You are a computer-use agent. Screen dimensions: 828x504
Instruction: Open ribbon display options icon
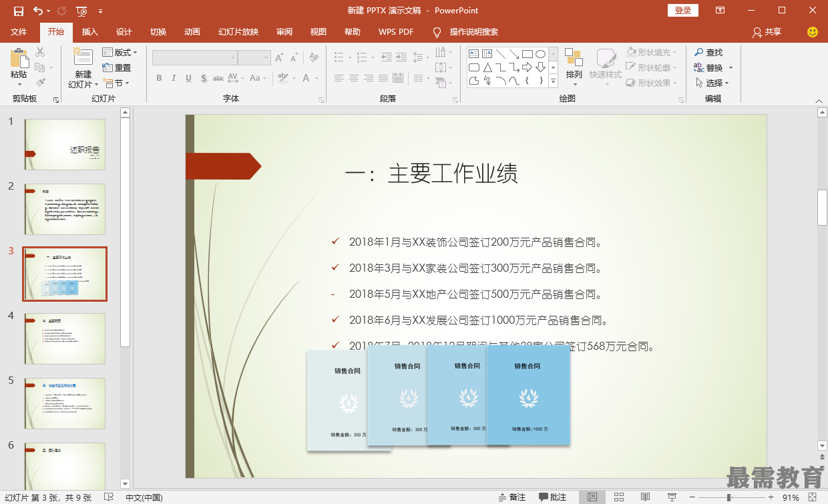click(720, 10)
